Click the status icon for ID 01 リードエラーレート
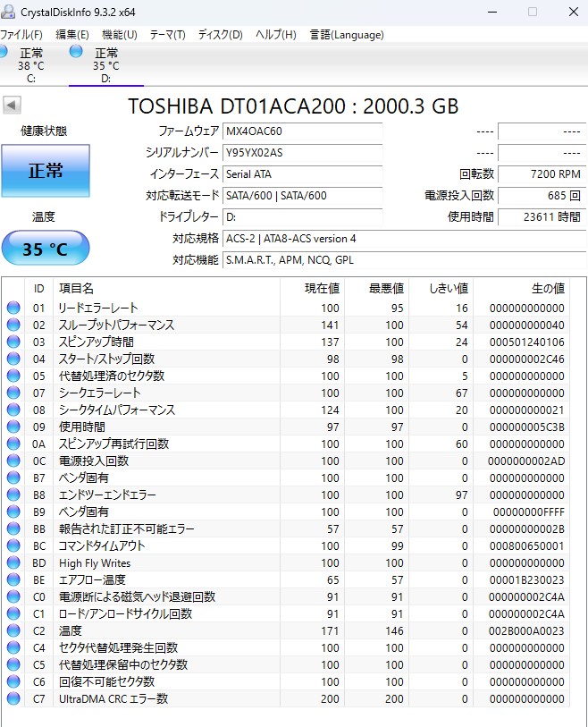The width and height of the screenshot is (588, 727). coord(13,308)
